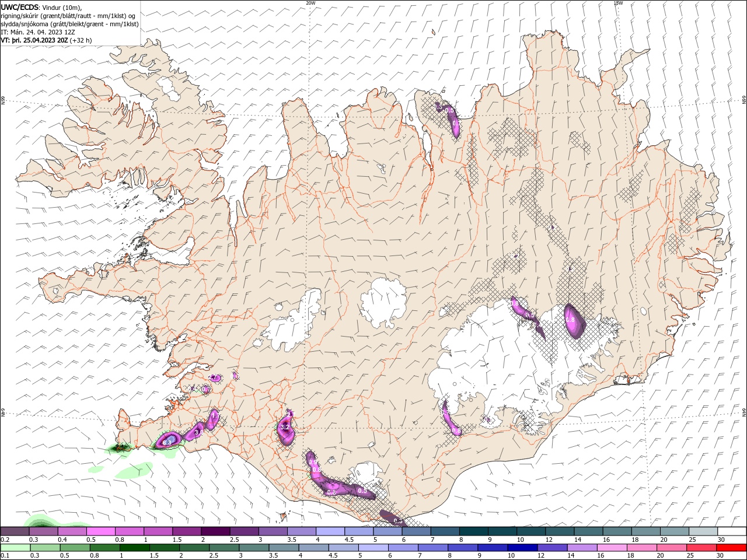The height and width of the screenshot is (560, 747).
Task: Select the darkest purple 2–2.5 snow scale swatch
Action: coord(215,531)
